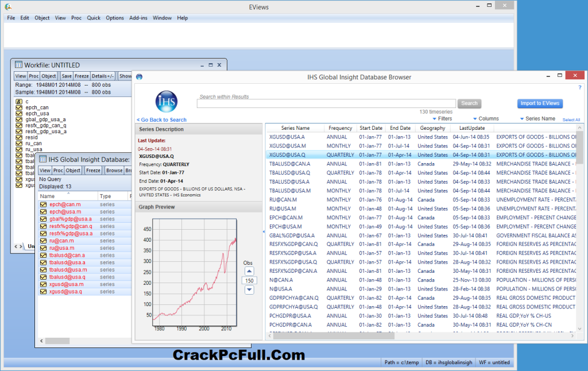The height and width of the screenshot is (371, 588).
Task: Click the Freeze button in workfile toolbar
Action: [82, 76]
